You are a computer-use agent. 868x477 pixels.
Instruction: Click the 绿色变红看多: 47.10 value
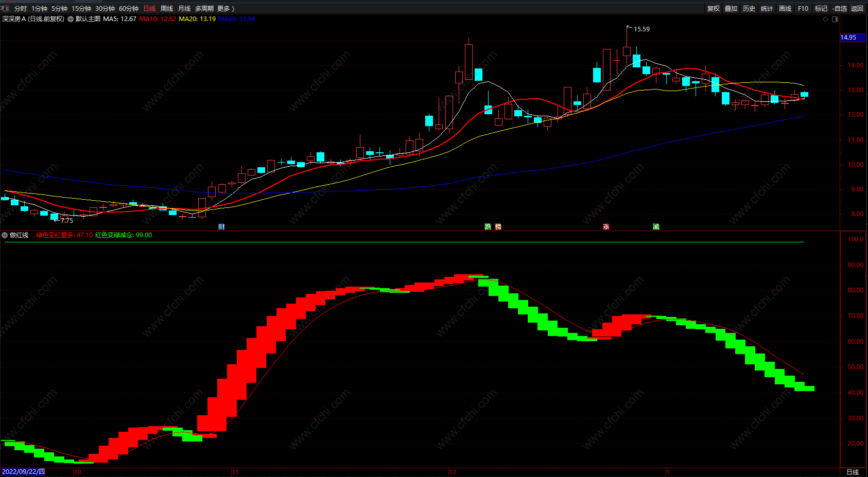[x=64, y=235]
